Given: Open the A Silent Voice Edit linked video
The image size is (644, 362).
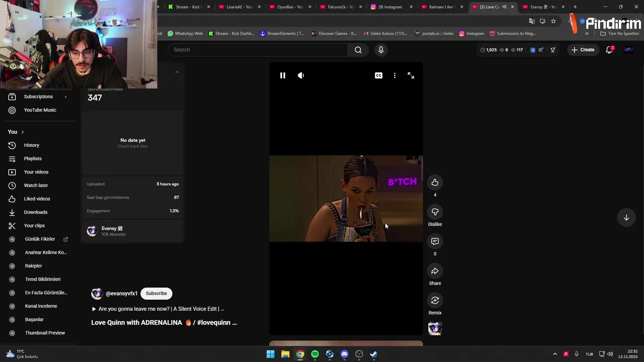Looking at the screenshot, I should tap(158, 309).
